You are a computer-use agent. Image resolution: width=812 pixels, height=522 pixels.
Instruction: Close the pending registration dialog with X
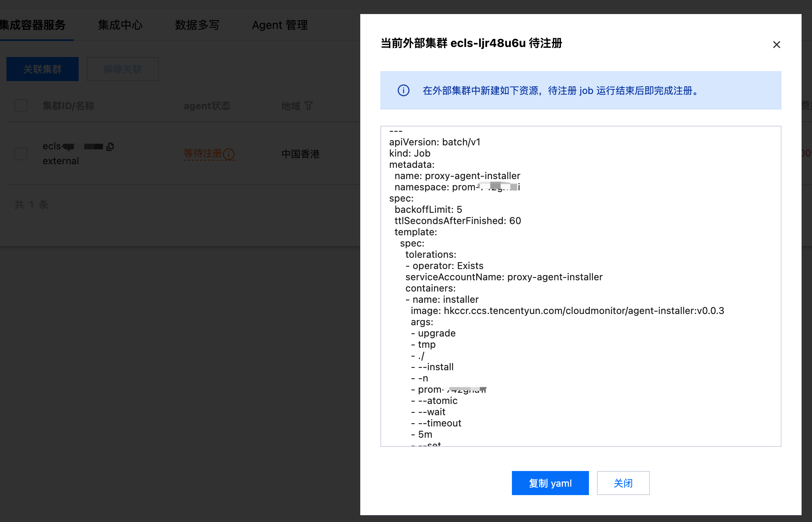(x=776, y=45)
